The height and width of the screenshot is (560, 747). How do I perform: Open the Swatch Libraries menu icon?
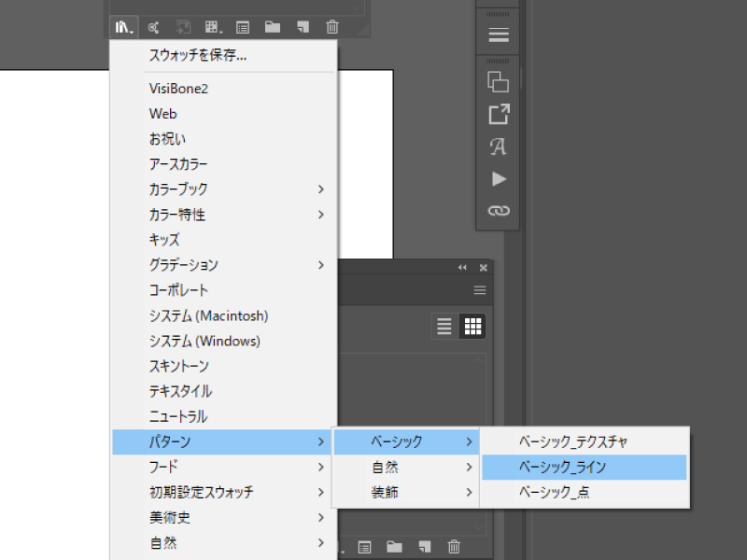pyautogui.click(x=122, y=27)
